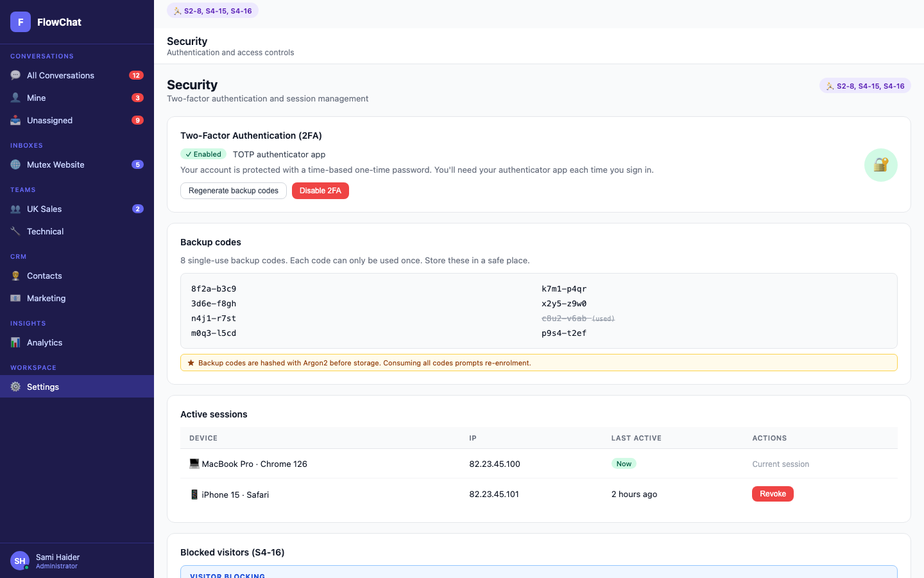The image size is (924, 578).
Task: Open All Conversations in sidebar
Action: coord(77,75)
